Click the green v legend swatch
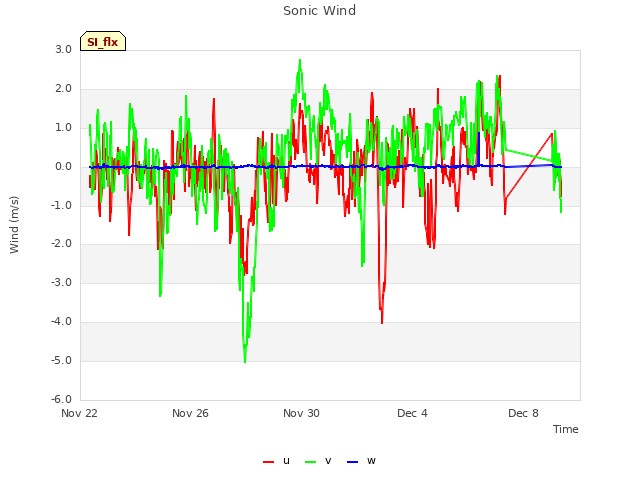640x480 pixels. 311,462
